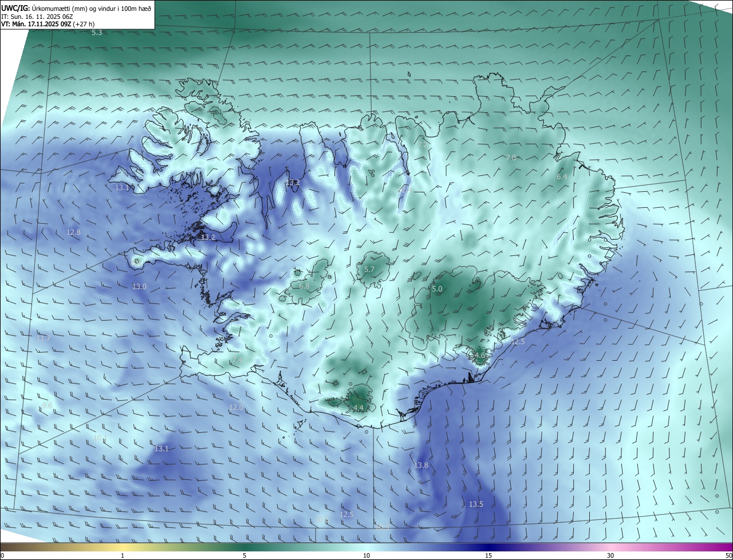The width and height of the screenshot is (733, 560).
Task: Click the 7.4 value label
Action: coord(237,359)
